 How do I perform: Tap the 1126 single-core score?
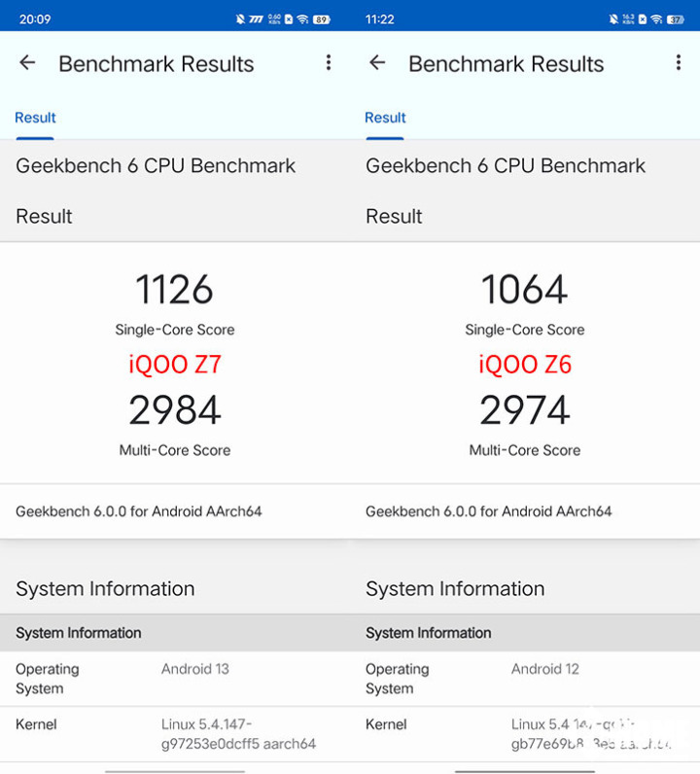(175, 290)
